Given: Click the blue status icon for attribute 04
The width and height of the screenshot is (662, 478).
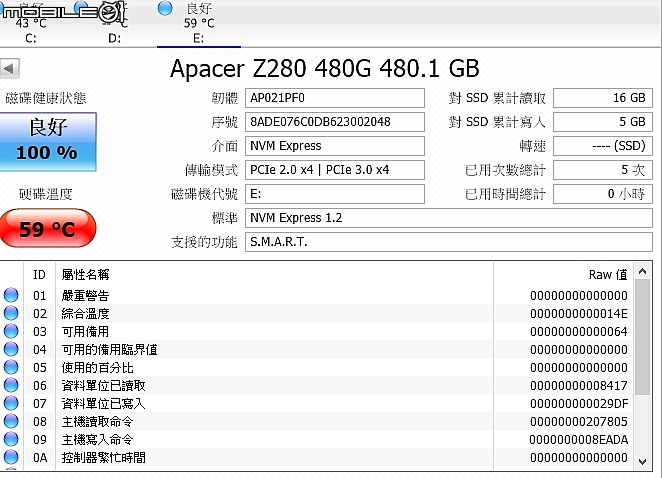Looking at the screenshot, I should point(11,349).
